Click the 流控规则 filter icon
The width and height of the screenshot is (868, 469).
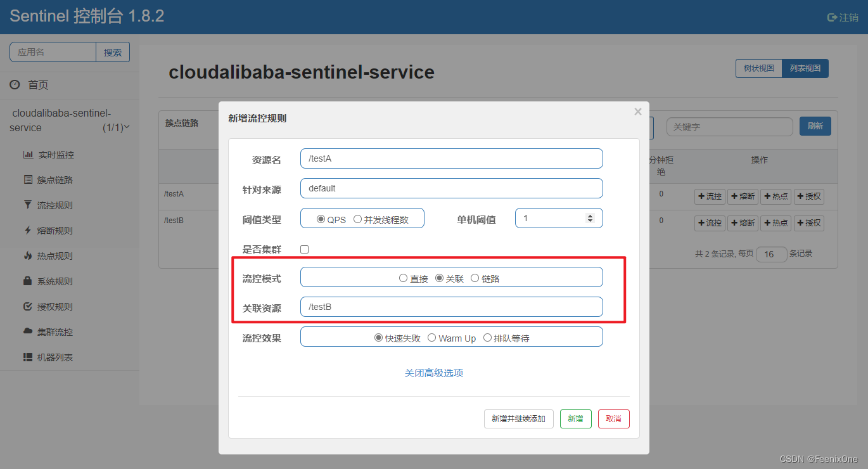[x=28, y=205]
